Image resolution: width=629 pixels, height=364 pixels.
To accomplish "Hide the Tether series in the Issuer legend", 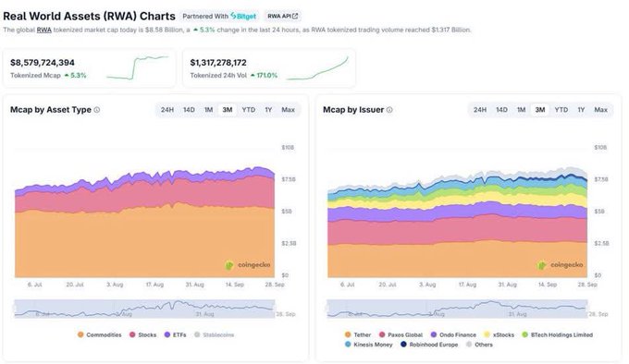I will (358, 334).
